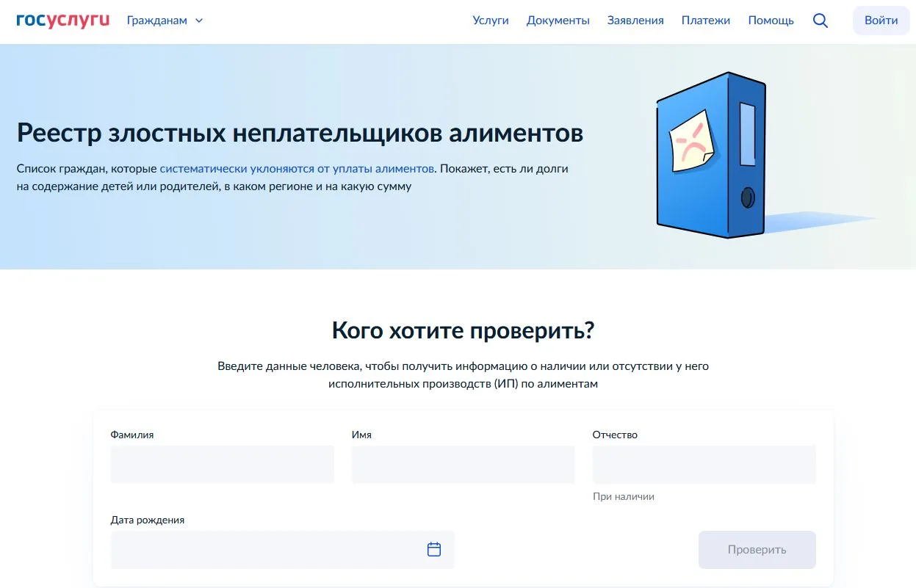Click the title Реестр злостных неплательщиков алиментов
The width and height of the screenshot is (916, 588).
pyautogui.click(x=300, y=133)
